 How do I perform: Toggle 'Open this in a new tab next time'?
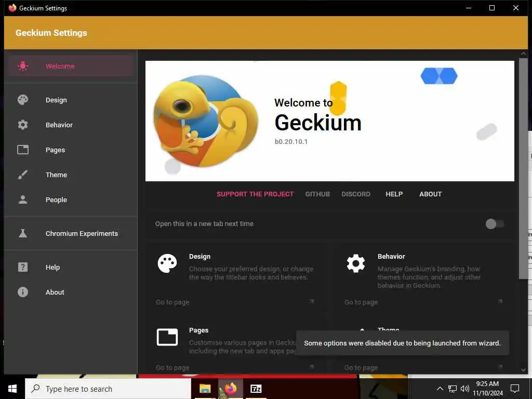click(495, 224)
